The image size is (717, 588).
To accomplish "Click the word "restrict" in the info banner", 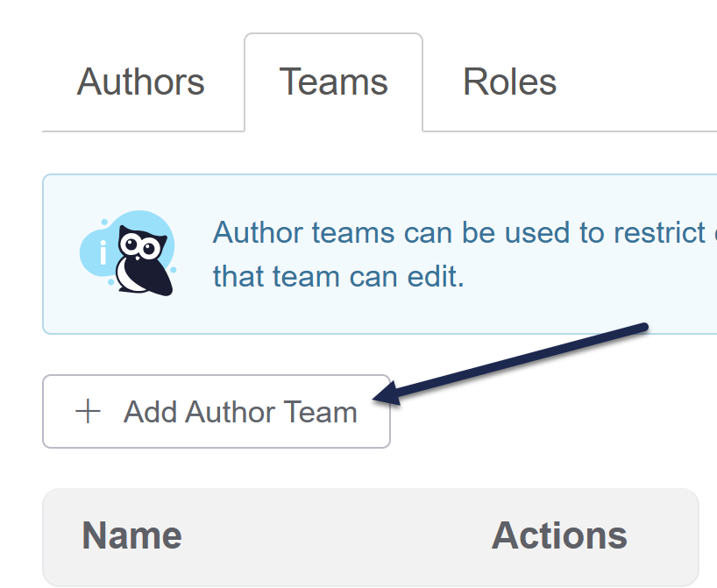I will coord(659,233).
